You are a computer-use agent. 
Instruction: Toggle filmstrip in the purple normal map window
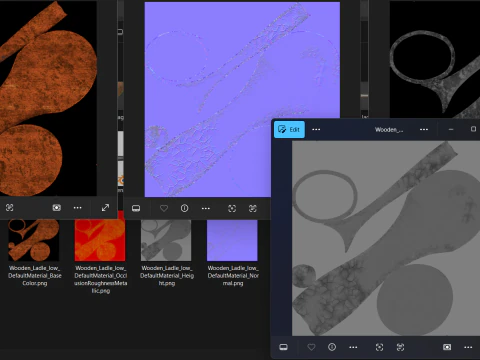pyautogui.click(x=136, y=208)
